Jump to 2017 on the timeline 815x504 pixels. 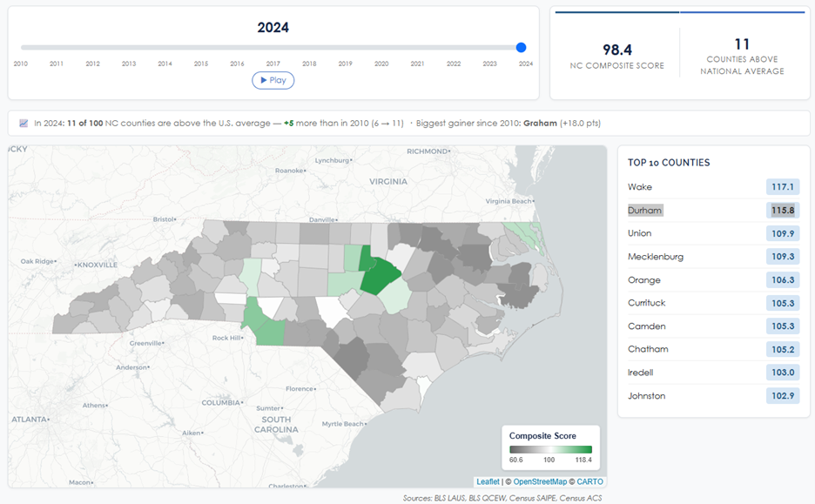coord(273,64)
